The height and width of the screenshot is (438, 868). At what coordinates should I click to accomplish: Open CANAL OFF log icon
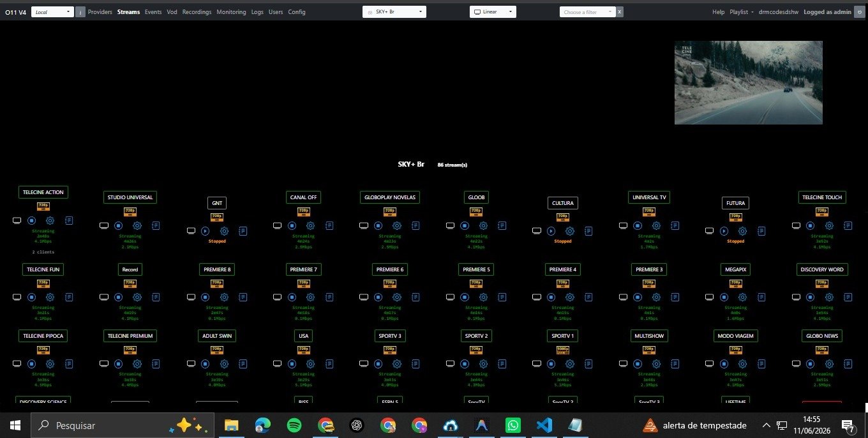pos(329,225)
